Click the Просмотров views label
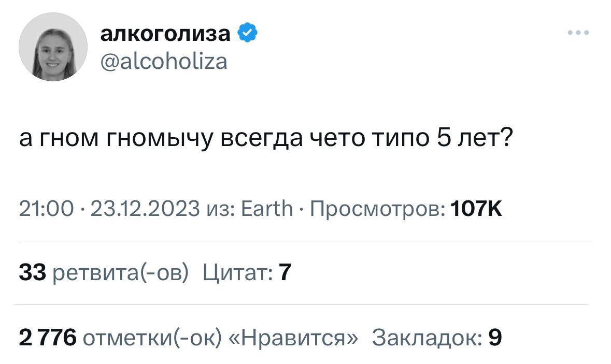This screenshot has width=611, height=364. (377, 209)
